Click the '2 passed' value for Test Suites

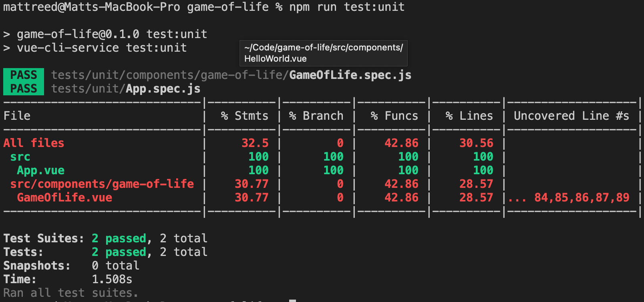119,238
